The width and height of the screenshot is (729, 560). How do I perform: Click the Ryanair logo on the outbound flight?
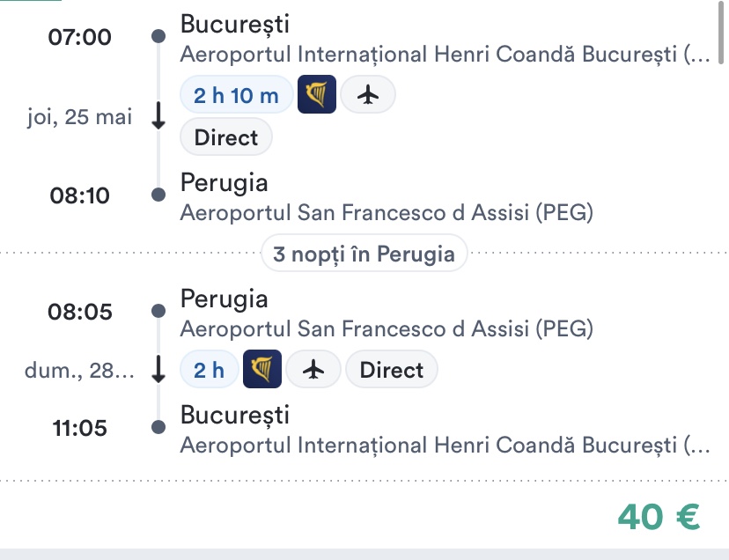(x=317, y=94)
